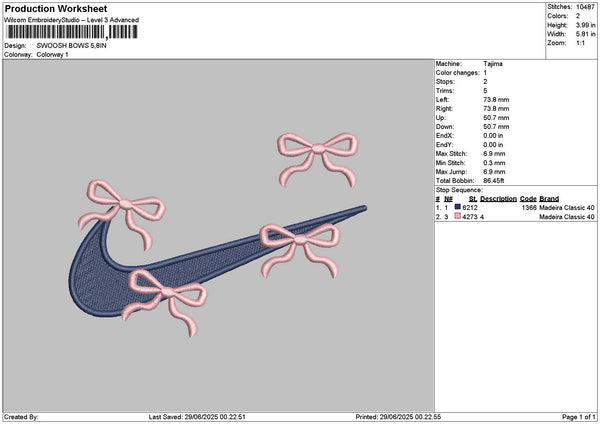600x424 pixels.
Task: Click the Trims value 5
Action: (485, 91)
